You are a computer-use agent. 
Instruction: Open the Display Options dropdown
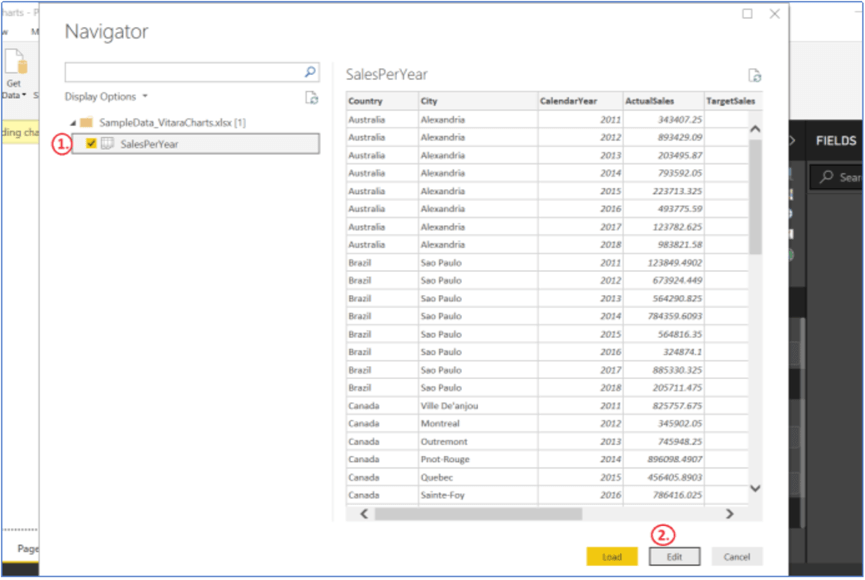coord(106,97)
